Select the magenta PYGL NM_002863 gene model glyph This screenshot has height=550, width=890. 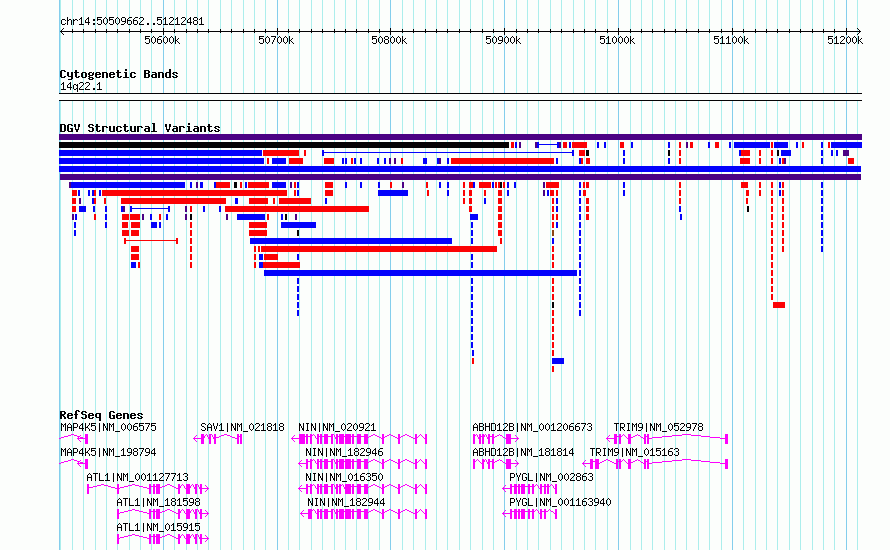(530, 489)
